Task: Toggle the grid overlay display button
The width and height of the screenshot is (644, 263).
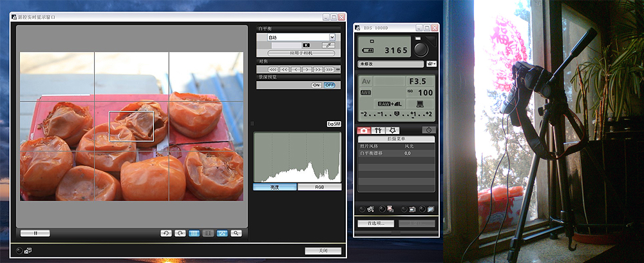Action: [194, 233]
